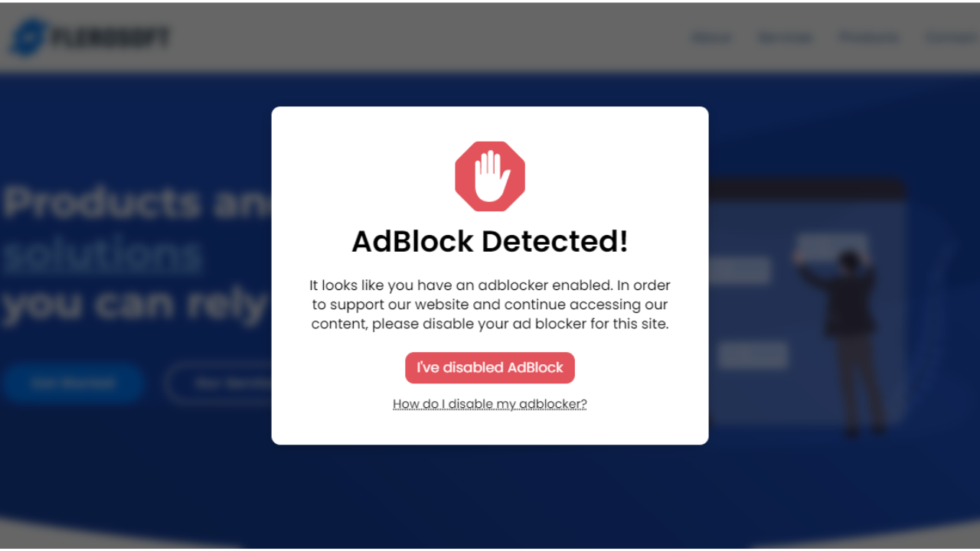This screenshot has width=980, height=551.
Task: Click the blurred underlined "solutions" word
Action: point(102,254)
